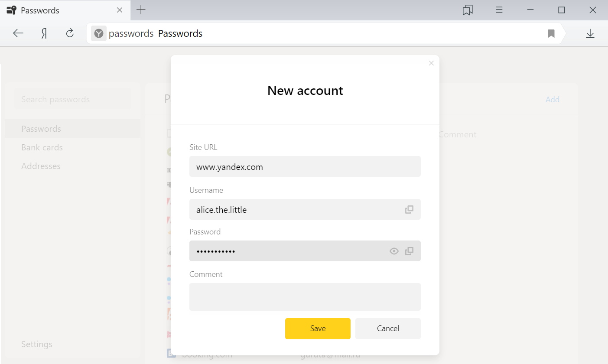The image size is (608, 364).
Task: Click the Cancel button
Action: (388, 328)
